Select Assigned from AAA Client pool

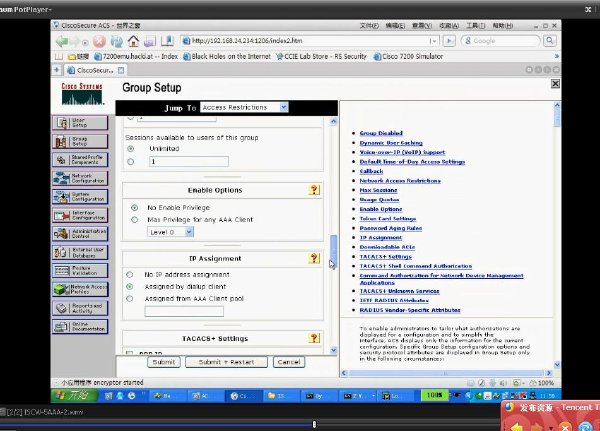pos(130,299)
